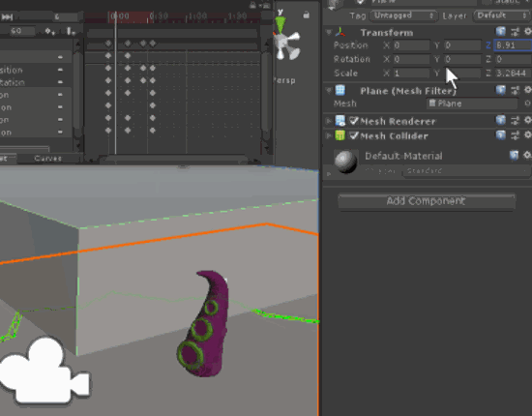Viewport: 532px width, 416px height.
Task: Open Plane (Mesh Filter) help icon
Action: coord(501,90)
